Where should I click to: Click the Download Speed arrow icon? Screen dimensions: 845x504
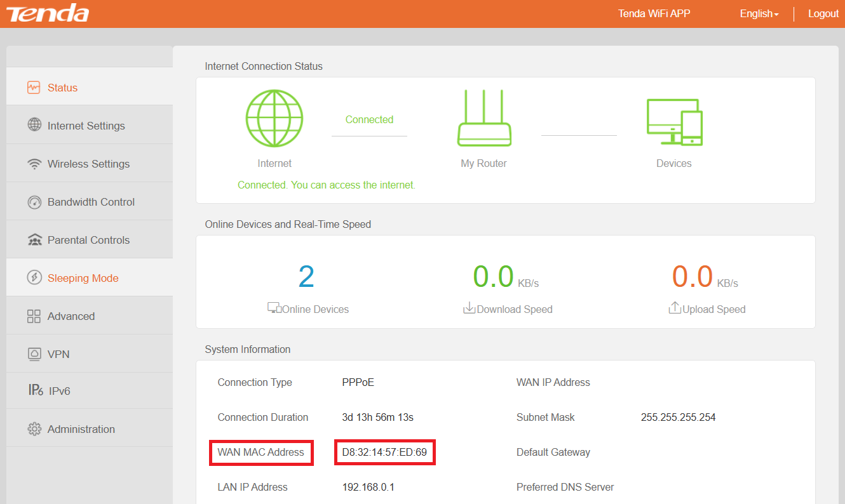point(469,308)
